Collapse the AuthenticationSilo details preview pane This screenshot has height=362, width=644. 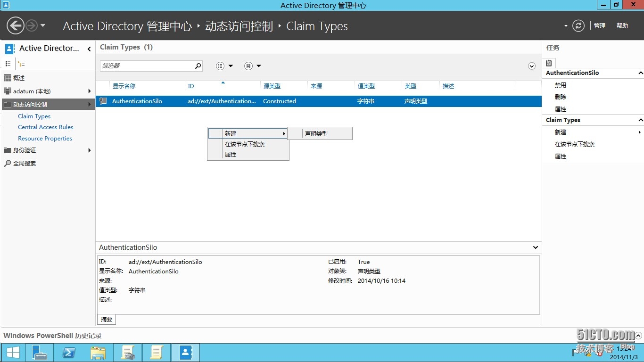(x=536, y=247)
